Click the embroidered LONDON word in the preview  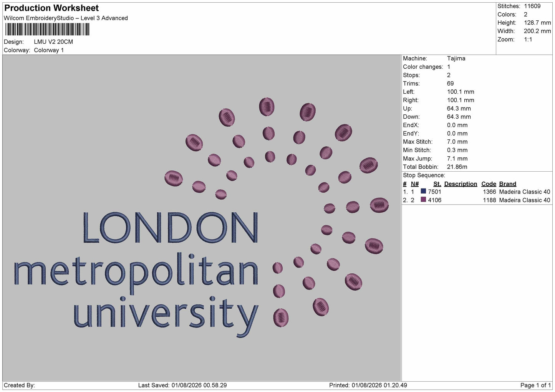[170, 227]
